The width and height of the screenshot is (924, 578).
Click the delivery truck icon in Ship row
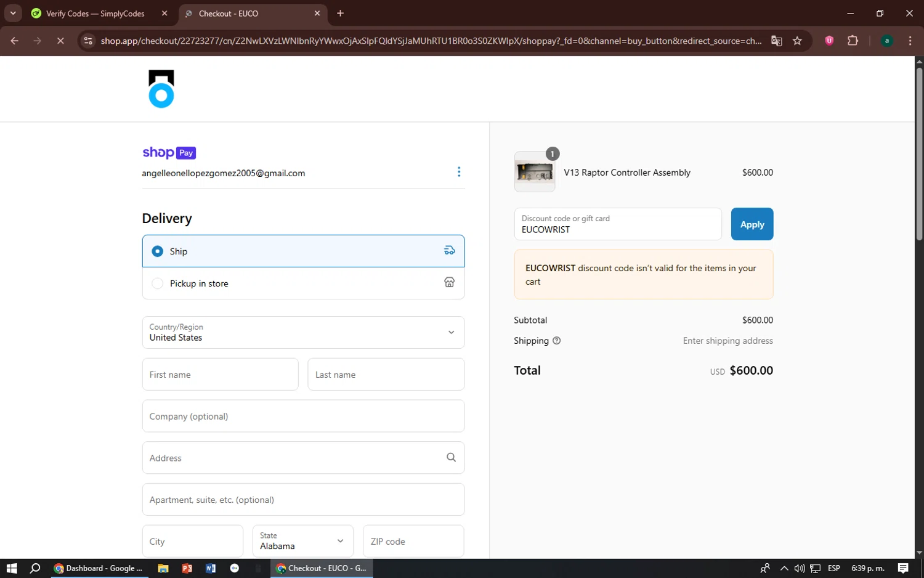point(450,250)
